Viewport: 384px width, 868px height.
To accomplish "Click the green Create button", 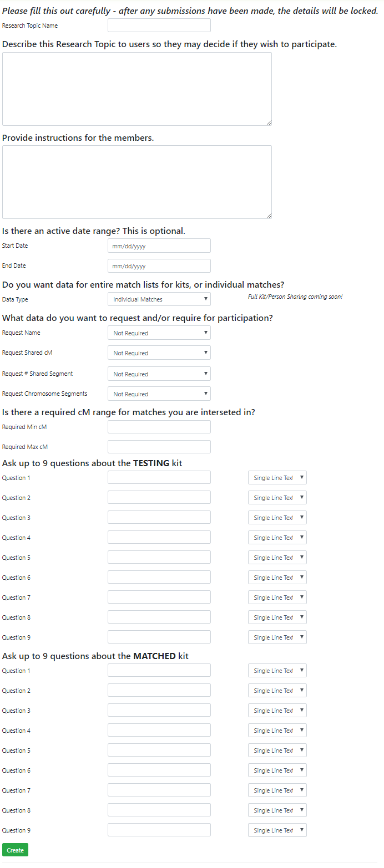I will tap(15, 850).
